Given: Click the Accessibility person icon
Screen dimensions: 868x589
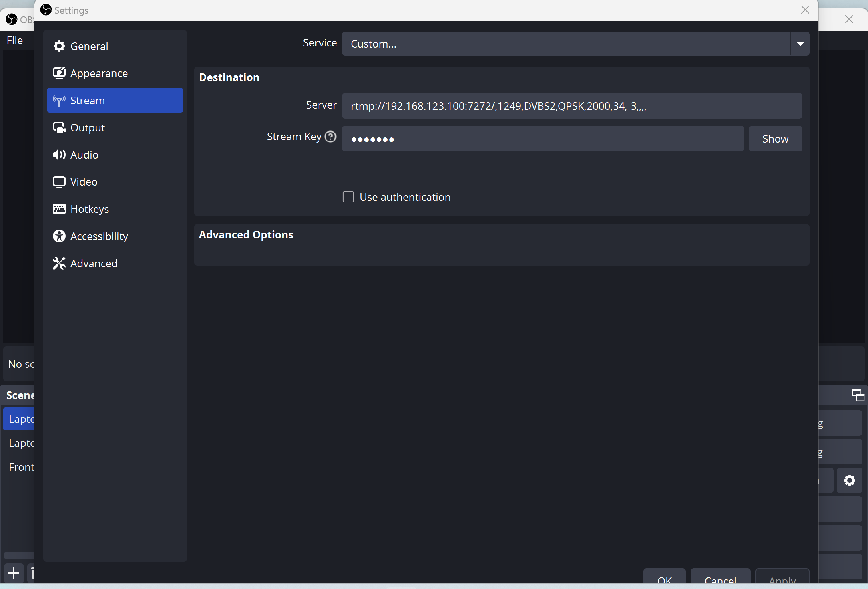Looking at the screenshot, I should click(x=59, y=236).
